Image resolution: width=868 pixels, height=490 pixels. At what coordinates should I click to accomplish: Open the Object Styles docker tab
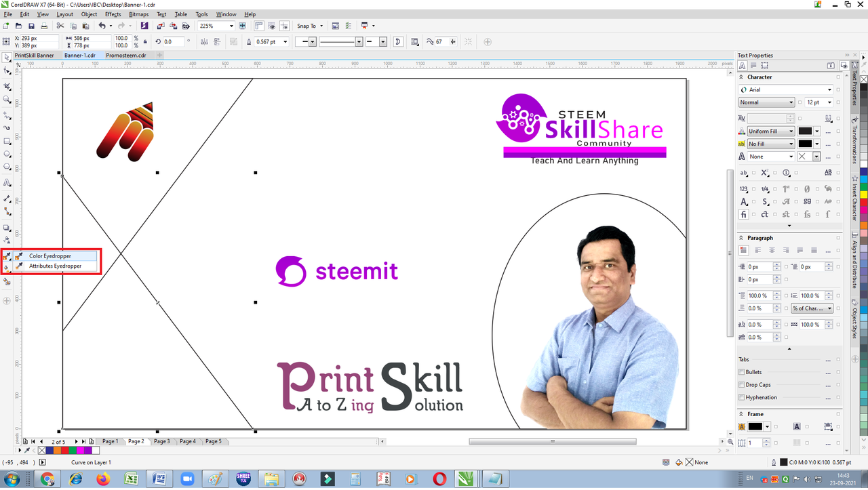point(854,324)
